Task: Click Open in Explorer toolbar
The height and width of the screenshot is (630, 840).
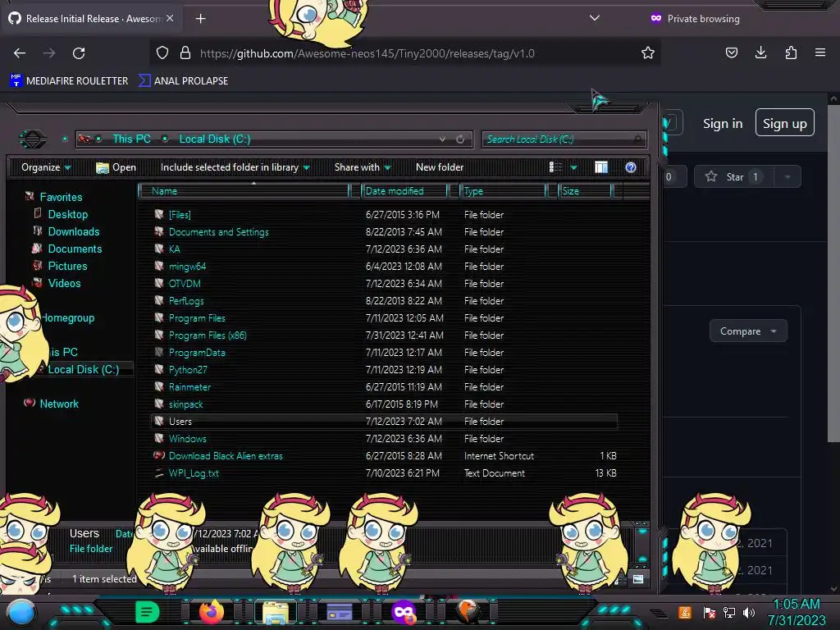Action: 116,167
